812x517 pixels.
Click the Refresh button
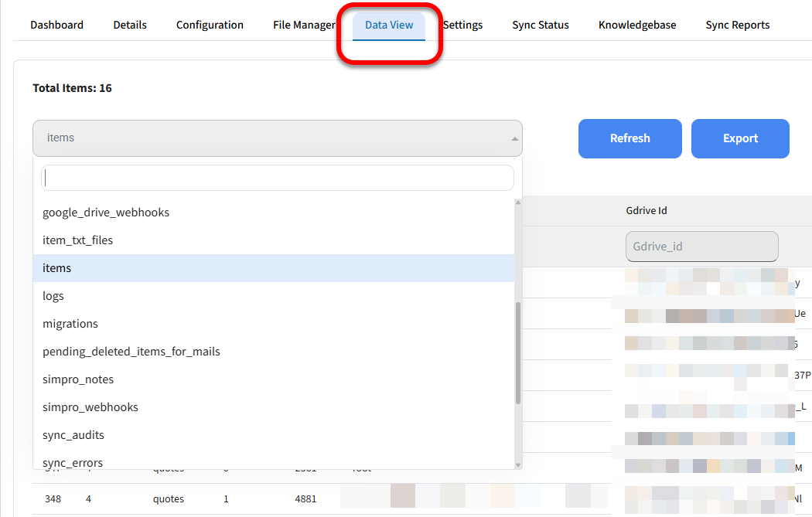point(629,138)
